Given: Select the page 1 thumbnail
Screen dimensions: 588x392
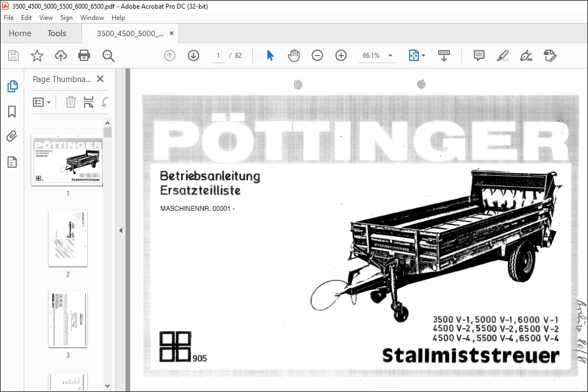Looking at the screenshot, I should click(67, 160).
